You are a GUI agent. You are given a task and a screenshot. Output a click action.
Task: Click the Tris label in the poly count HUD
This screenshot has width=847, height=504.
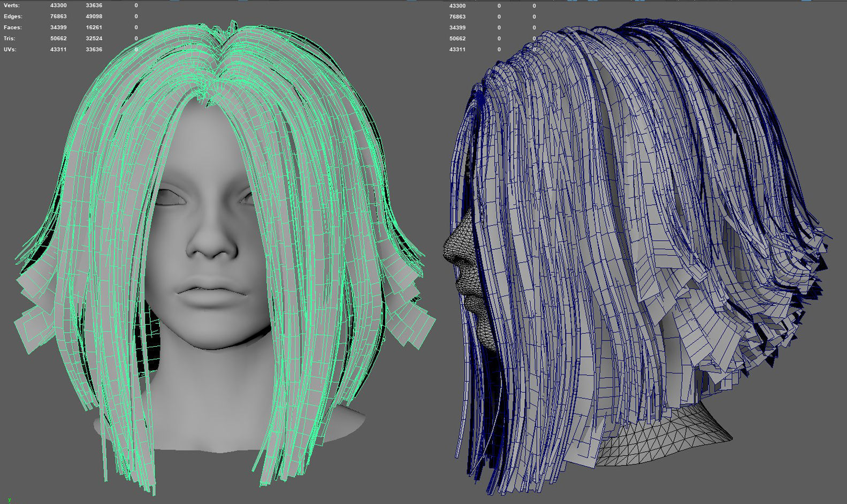(10, 39)
